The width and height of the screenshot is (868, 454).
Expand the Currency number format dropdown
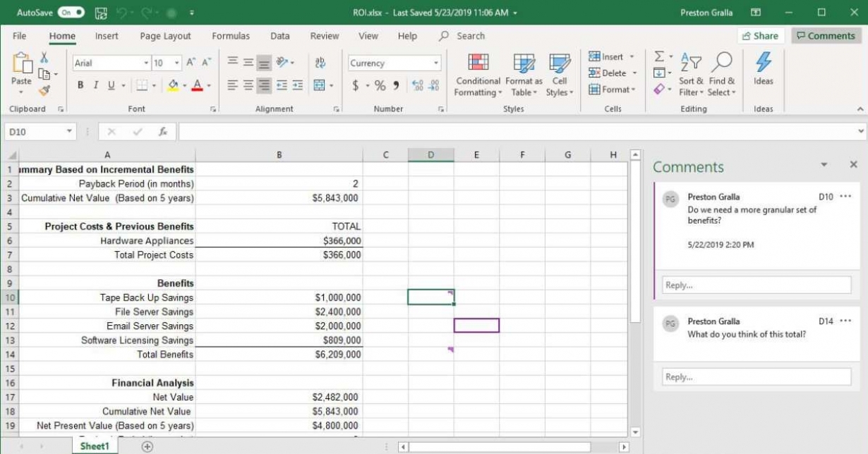[436, 63]
